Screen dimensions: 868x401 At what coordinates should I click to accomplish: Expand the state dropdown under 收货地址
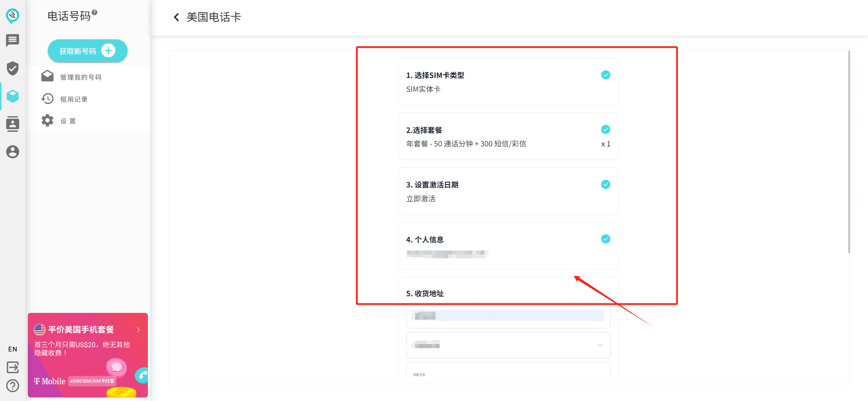pos(600,345)
